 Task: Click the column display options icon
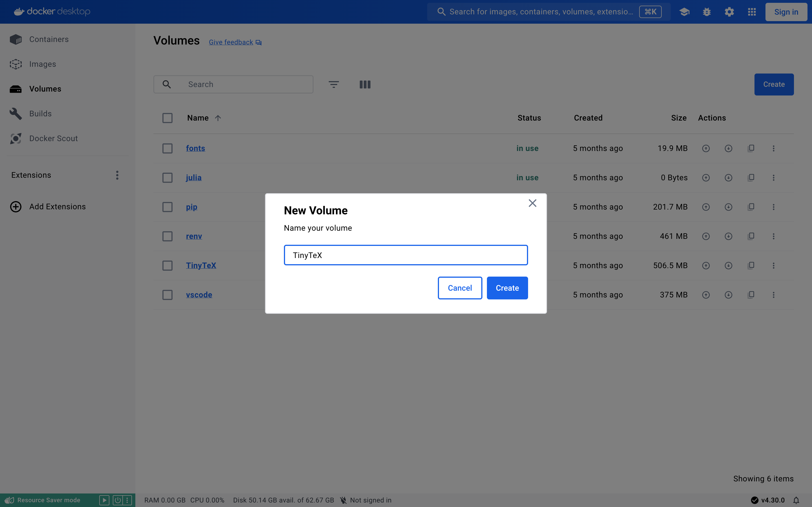click(365, 84)
